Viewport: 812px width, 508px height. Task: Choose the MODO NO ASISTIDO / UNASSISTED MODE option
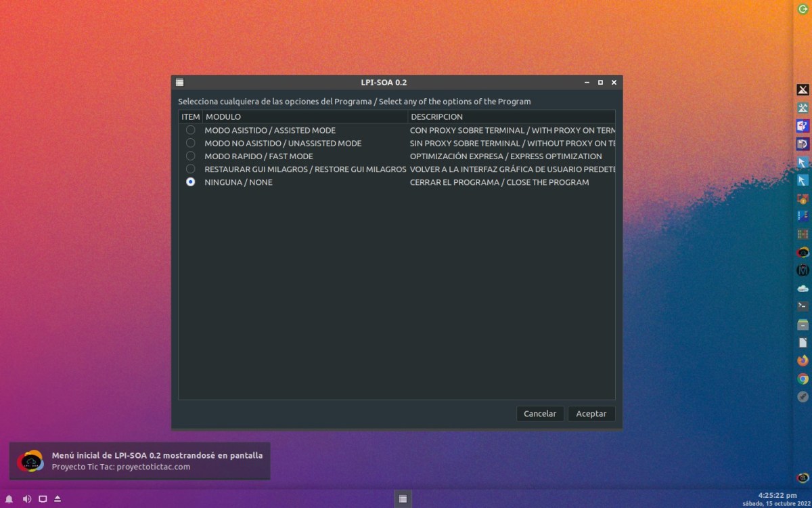[191, 143]
